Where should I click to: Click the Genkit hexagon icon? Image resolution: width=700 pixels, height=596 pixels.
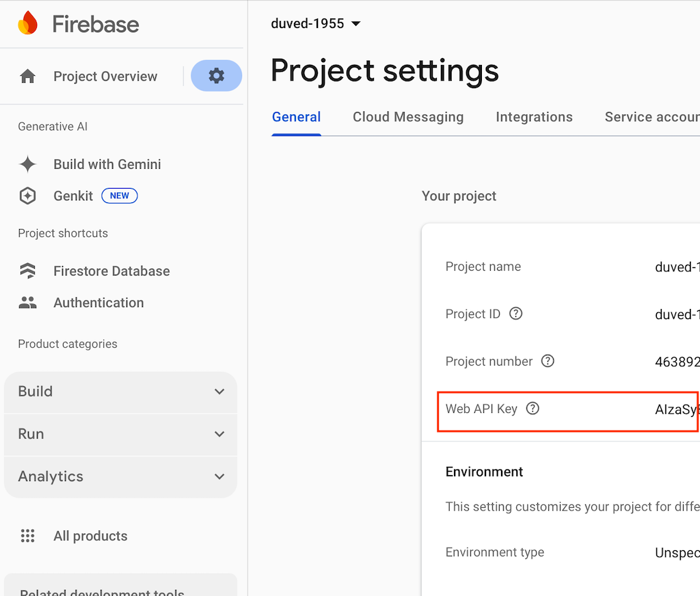click(27, 195)
